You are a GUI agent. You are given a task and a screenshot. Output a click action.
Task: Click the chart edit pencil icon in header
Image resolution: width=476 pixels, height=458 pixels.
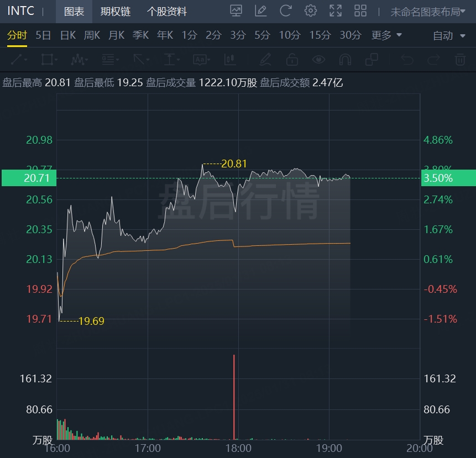point(260,11)
